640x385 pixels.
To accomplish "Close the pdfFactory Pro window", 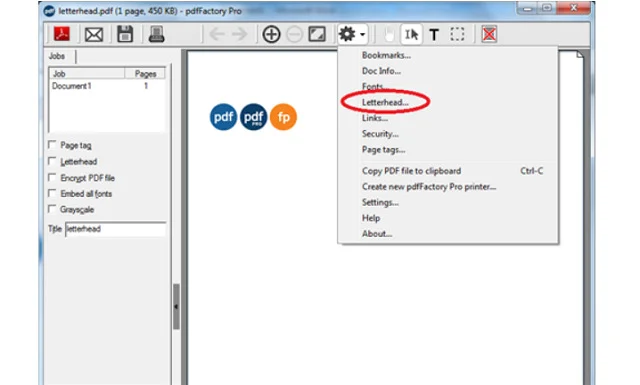I will point(573,8).
